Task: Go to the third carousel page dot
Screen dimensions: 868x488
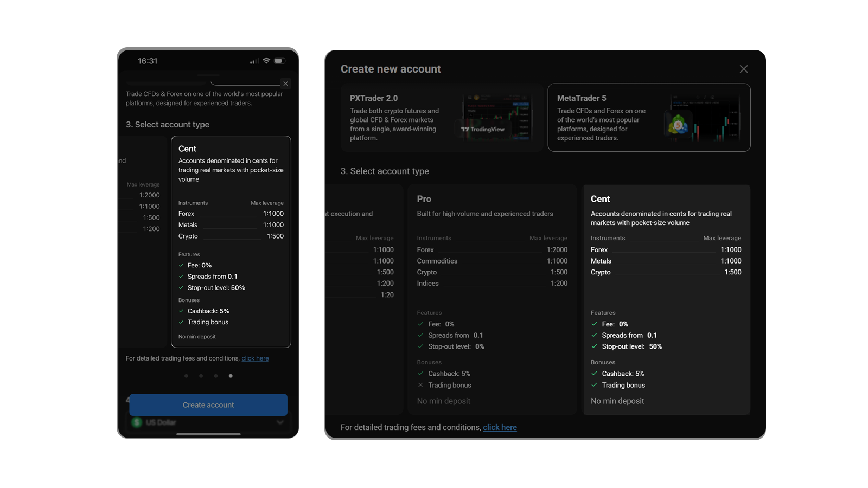Action: tap(215, 376)
